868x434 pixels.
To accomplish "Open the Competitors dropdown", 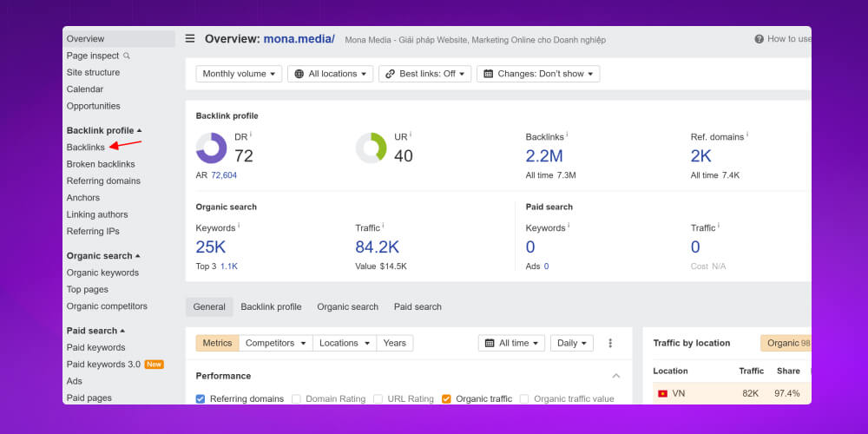I will [x=276, y=343].
